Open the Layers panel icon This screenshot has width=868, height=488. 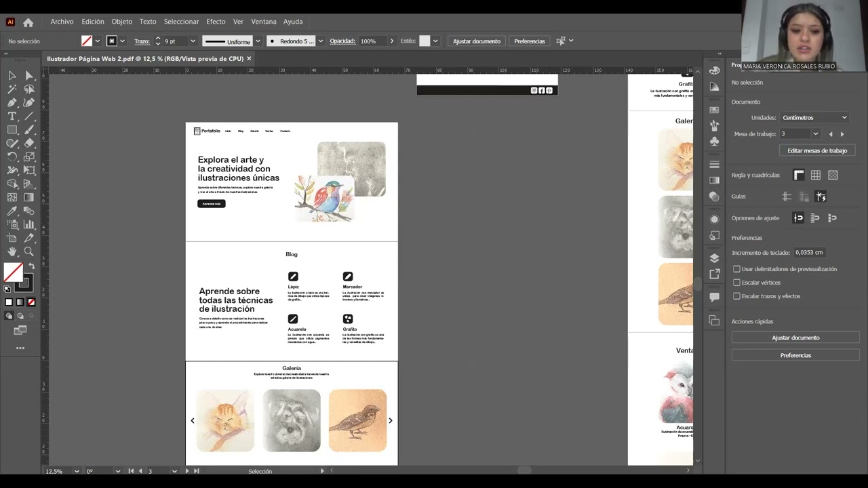pyautogui.click(x=714, y=258)
